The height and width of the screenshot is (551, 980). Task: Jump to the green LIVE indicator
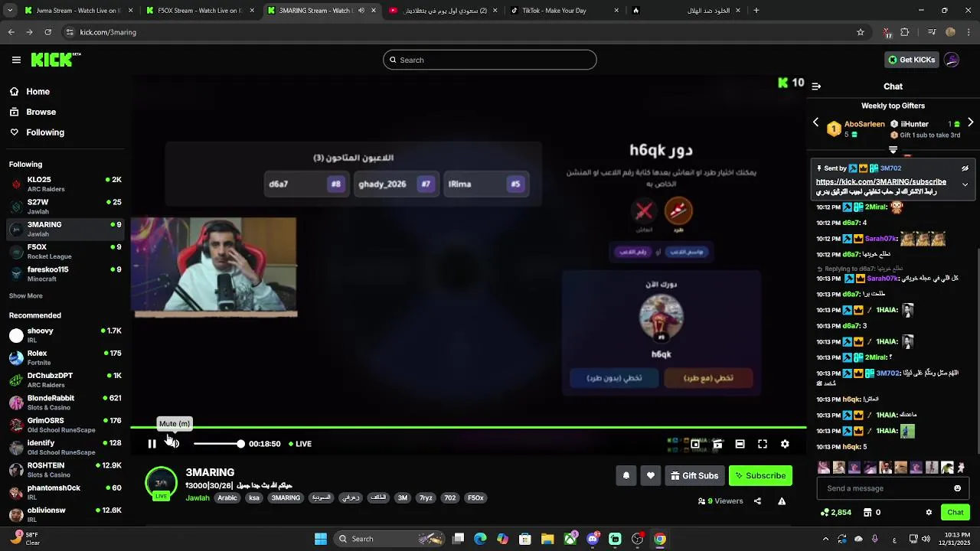pyautogui.click(x=300, y=444)
